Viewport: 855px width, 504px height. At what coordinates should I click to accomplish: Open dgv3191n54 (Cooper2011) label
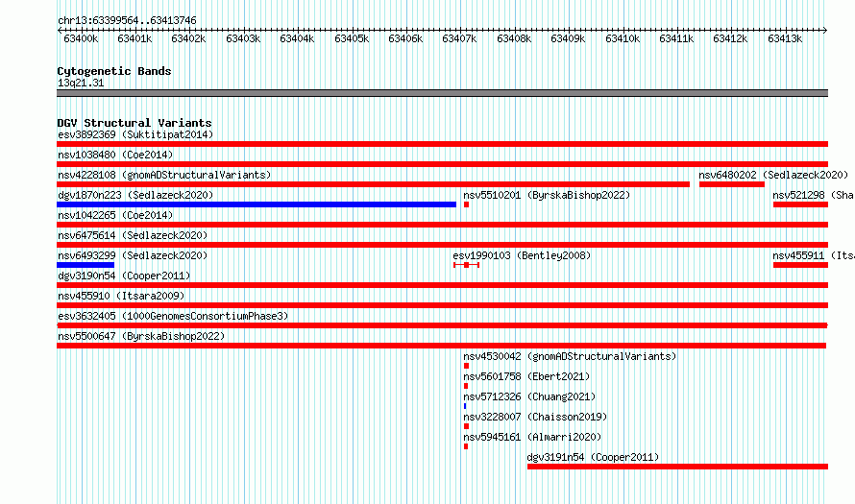(594, 457)
